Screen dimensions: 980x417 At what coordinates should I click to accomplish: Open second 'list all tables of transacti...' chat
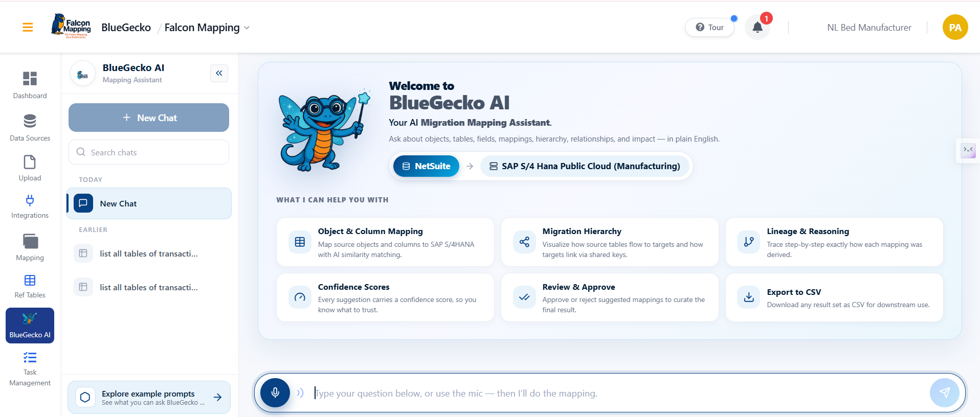coord(149,287)
